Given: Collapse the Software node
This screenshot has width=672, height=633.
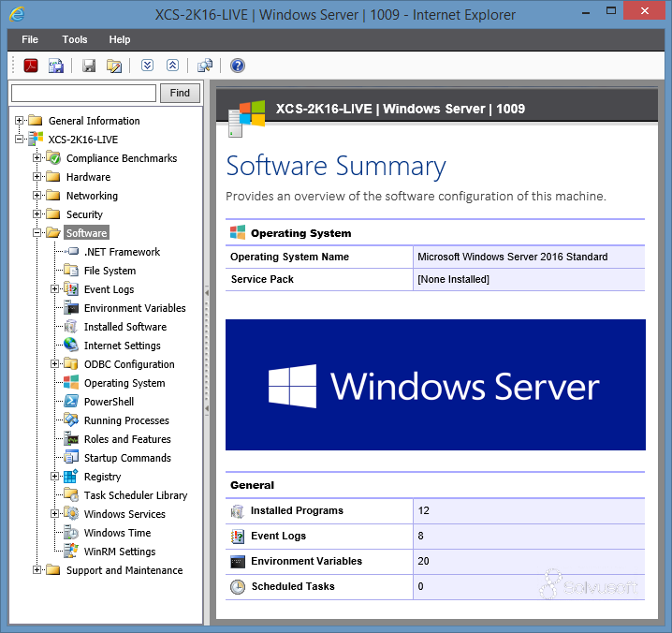Looking at the screenshot, I should coord(37,232).
